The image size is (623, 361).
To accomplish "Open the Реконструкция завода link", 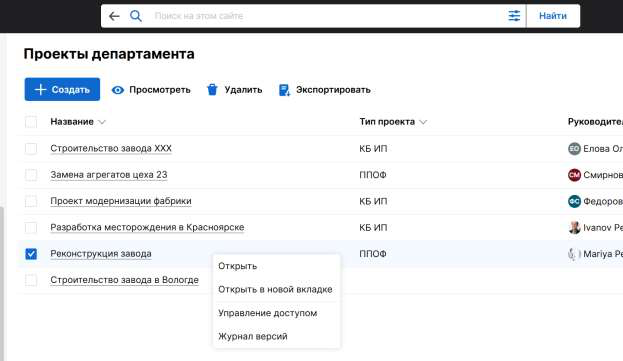I will point(101,254).
